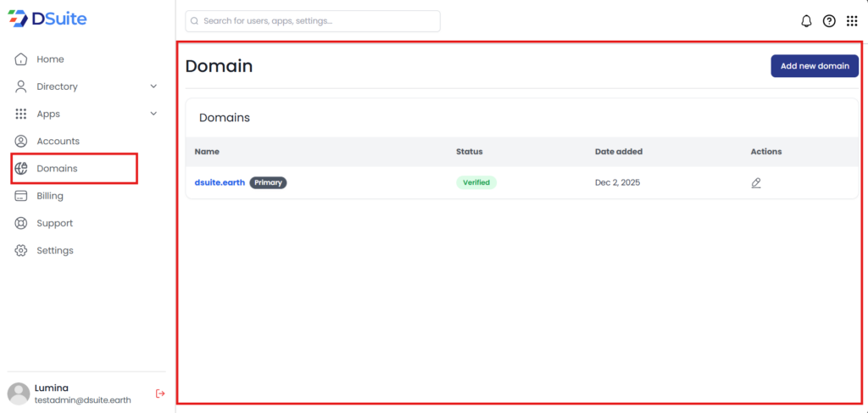Open Settings in sidebar
868x413 pixels.
point(54,250)
